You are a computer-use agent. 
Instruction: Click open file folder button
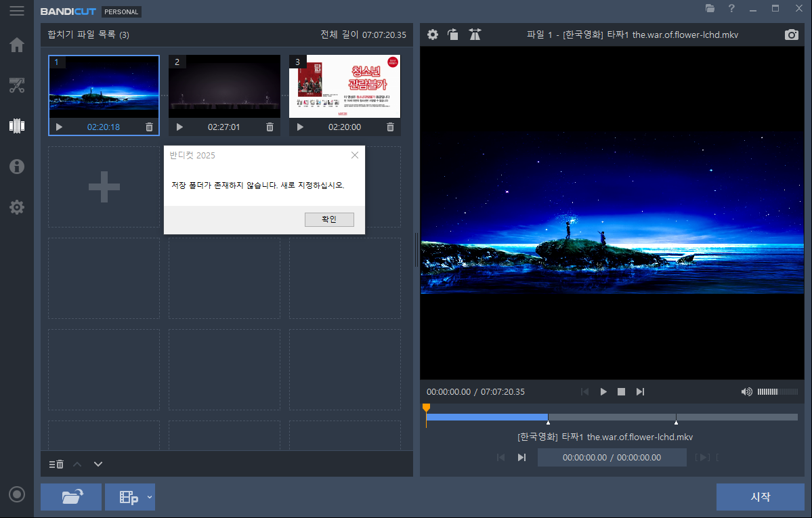pyautogui.click(x=71, y=497)
